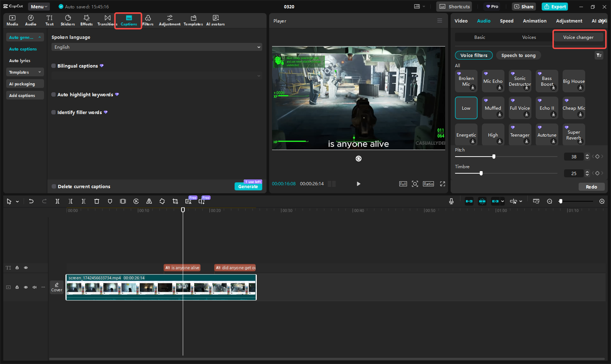Open the Effects panel
This screenshot has width=611, height=364.
(x=86, y=20)
